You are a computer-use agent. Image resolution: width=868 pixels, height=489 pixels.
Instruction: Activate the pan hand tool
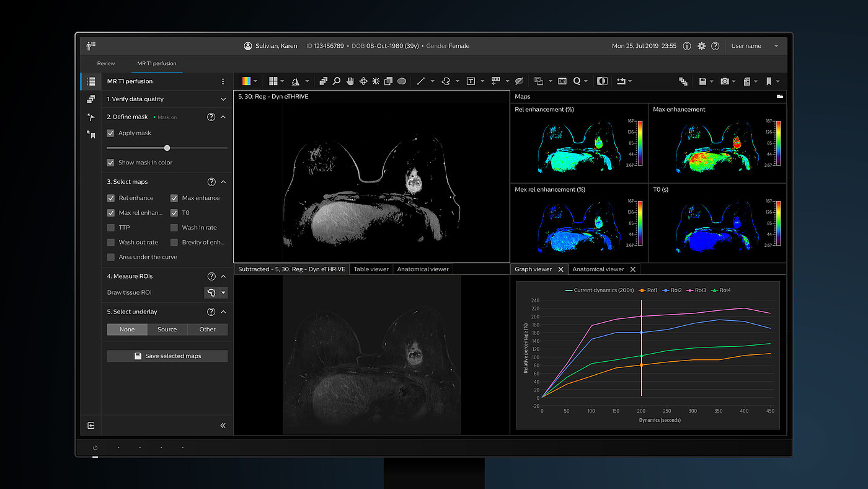click(x=350, y=81)
